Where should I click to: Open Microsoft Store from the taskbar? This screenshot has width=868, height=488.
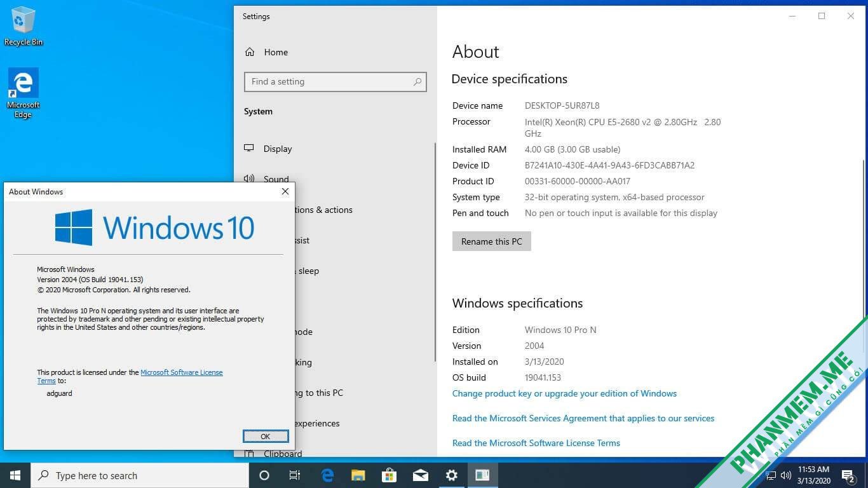tap(389, 475)
